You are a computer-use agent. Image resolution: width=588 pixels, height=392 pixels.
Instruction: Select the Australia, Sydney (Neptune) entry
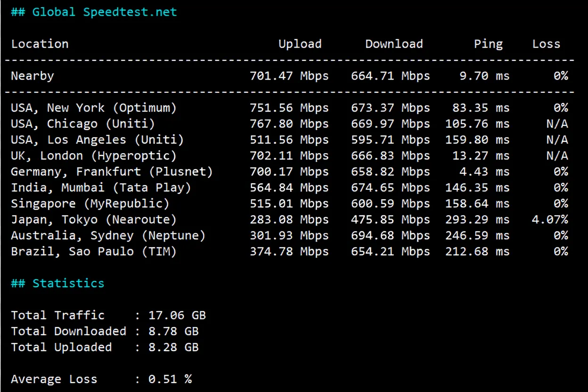click(x=107, y=236)
